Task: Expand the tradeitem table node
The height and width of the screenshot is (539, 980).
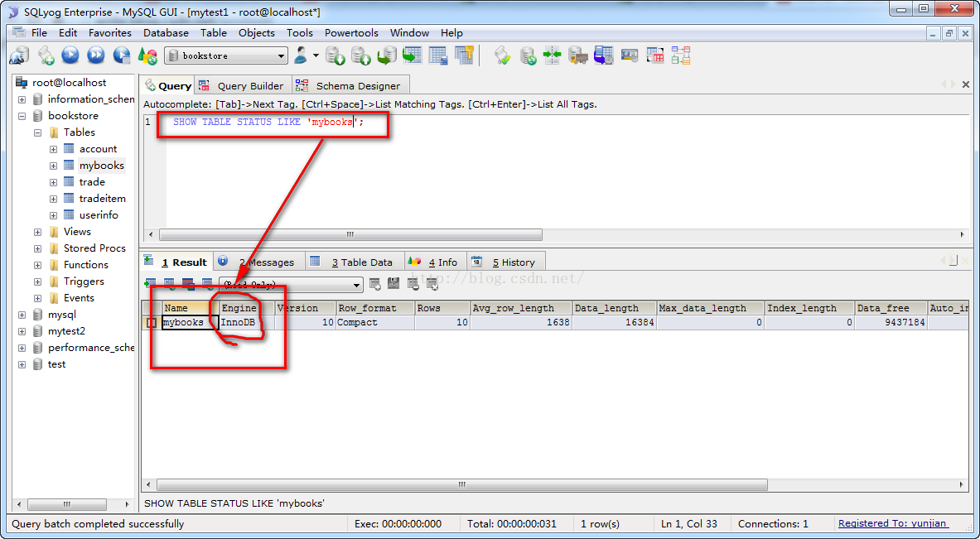Action: [x=53, y=199]
